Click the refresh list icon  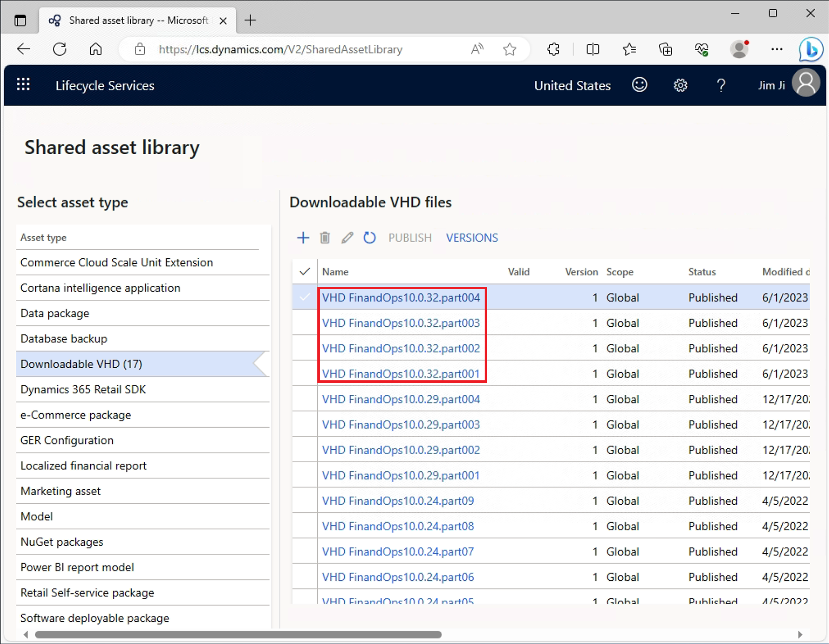pyautogui.click(x=369, y=238)
